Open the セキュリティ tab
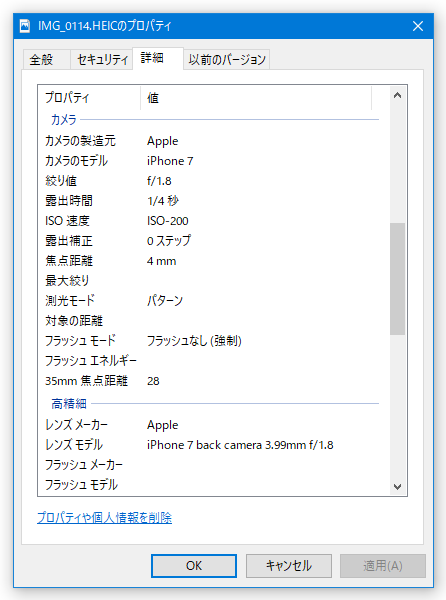 (x=102, y=59)
